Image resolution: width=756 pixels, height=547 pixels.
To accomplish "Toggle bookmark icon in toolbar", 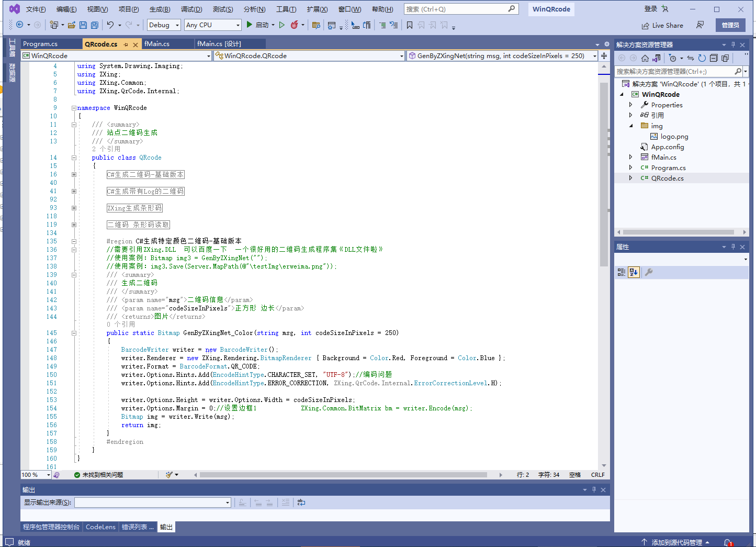I will (410, 25).
